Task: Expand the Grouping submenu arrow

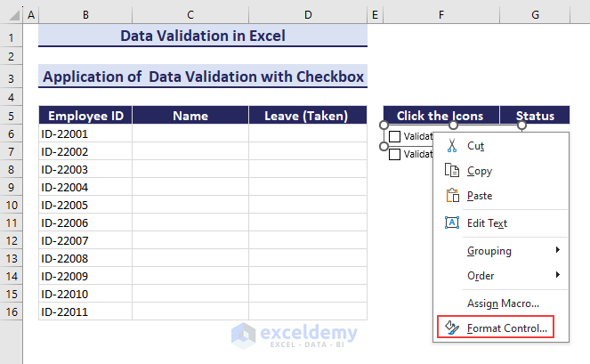Action: (x=558, y=251)
